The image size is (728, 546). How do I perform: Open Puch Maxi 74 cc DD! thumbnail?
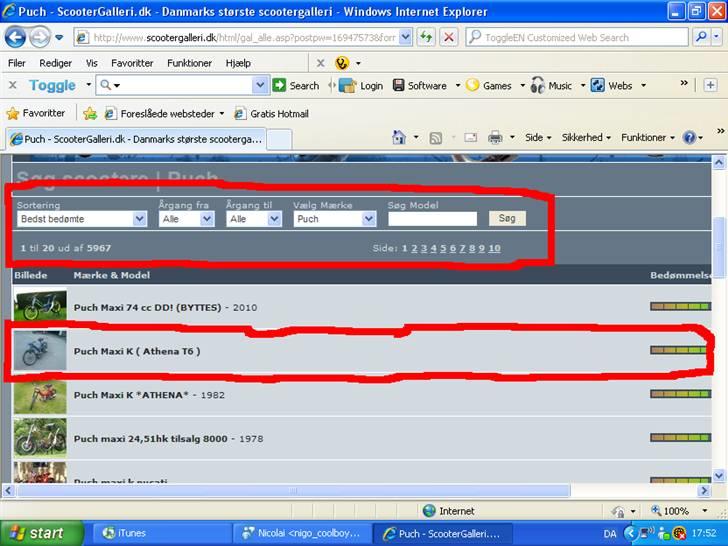[x=40, y=305]
